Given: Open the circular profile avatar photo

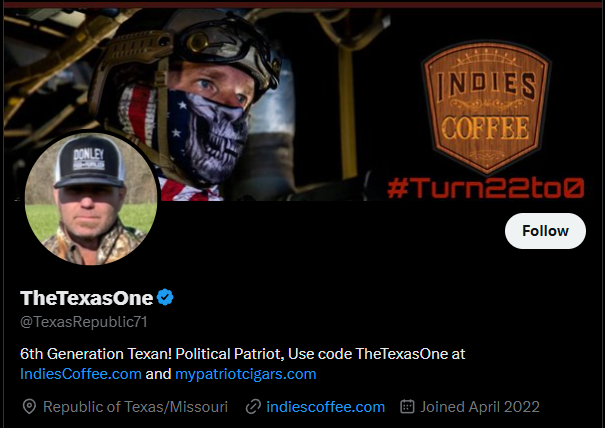Looking at the screenshot, I should click(91, 199).
